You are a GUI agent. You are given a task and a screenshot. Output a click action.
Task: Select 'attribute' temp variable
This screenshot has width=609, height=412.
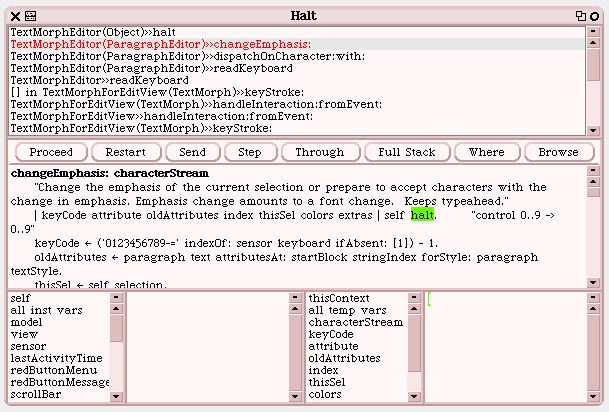coord(357,346)
